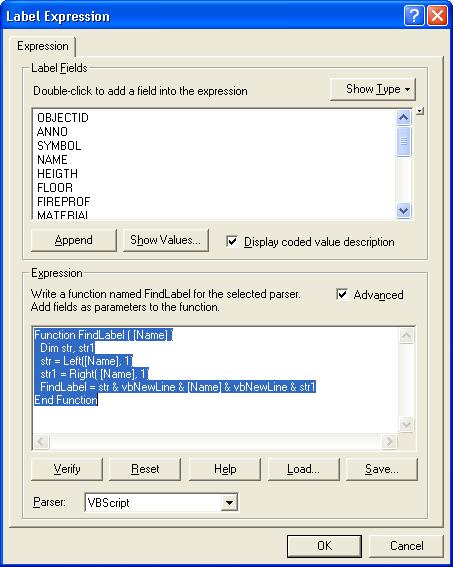This screenshot has height=567, width=453.
Task: Click the field list scroll up arrow
Action: tap(403, 118)
